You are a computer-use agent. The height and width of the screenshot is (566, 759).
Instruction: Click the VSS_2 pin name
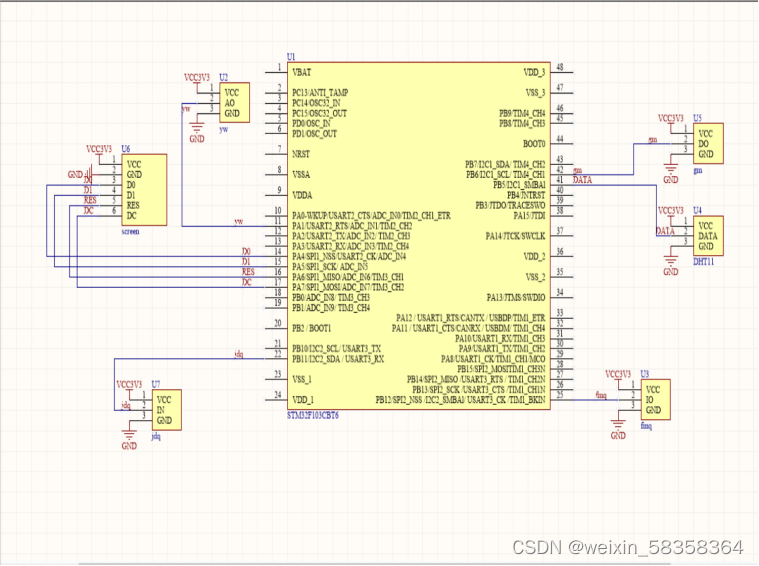tap(535, 277)
